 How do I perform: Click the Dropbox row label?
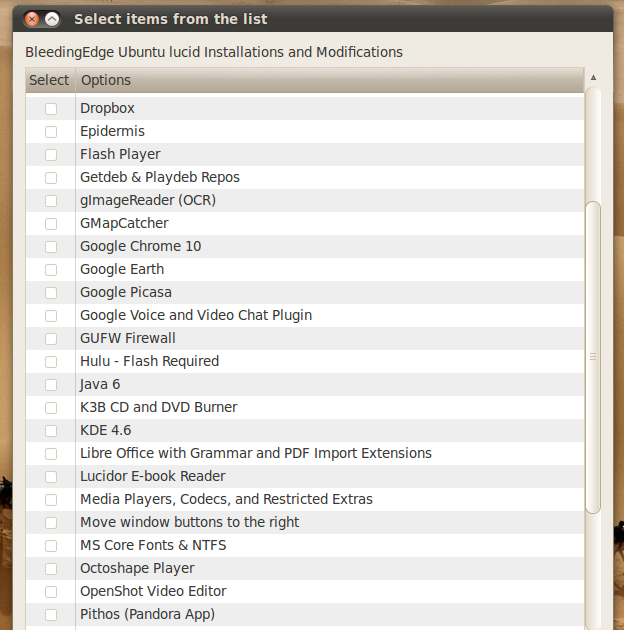107,108
